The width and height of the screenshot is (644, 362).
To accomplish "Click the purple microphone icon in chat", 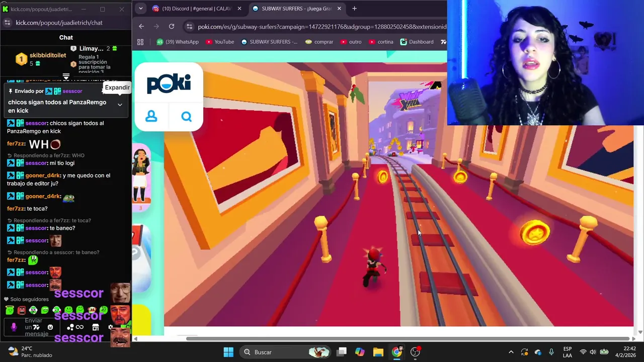I will (14, 327).
